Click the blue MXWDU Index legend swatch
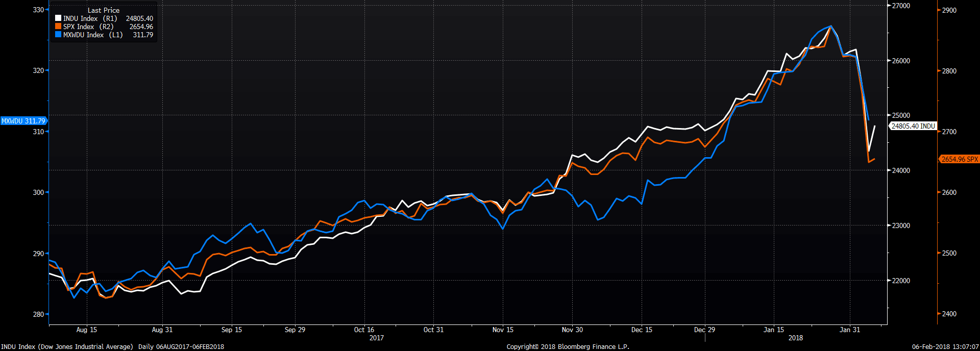 (x=58, y=35)
